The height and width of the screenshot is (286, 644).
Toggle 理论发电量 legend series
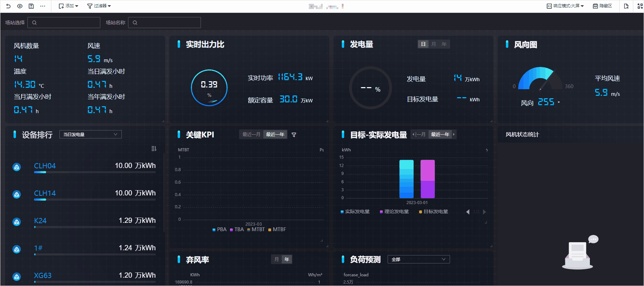tap(394, 212)
